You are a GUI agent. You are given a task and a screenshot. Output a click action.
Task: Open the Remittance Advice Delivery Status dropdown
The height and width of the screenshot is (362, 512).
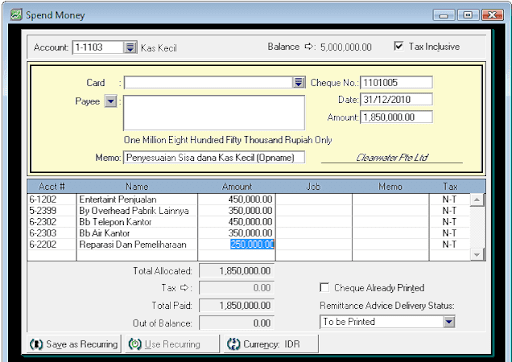(x=449, y=322)
